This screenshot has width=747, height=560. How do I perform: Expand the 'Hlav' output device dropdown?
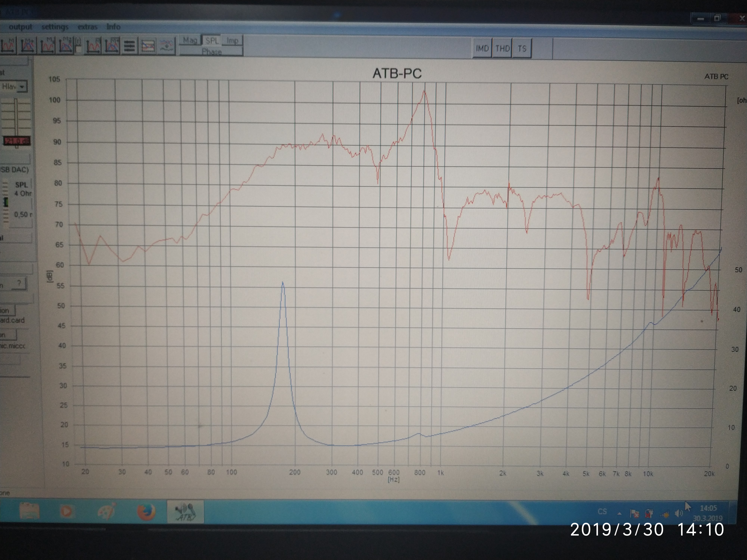tap(22, 87)
